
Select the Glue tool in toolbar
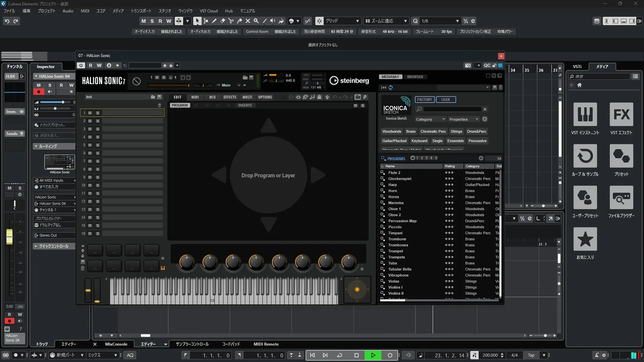click(239, 21)
